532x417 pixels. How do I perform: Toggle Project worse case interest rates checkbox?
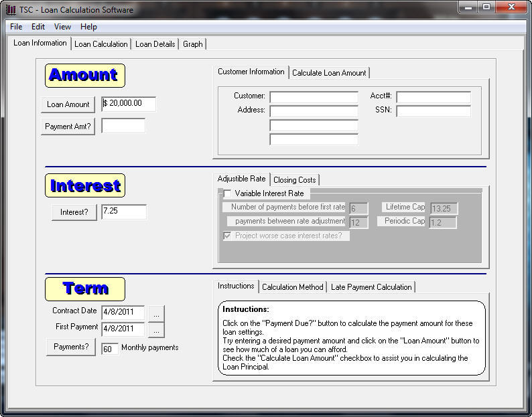coord(227,236)
